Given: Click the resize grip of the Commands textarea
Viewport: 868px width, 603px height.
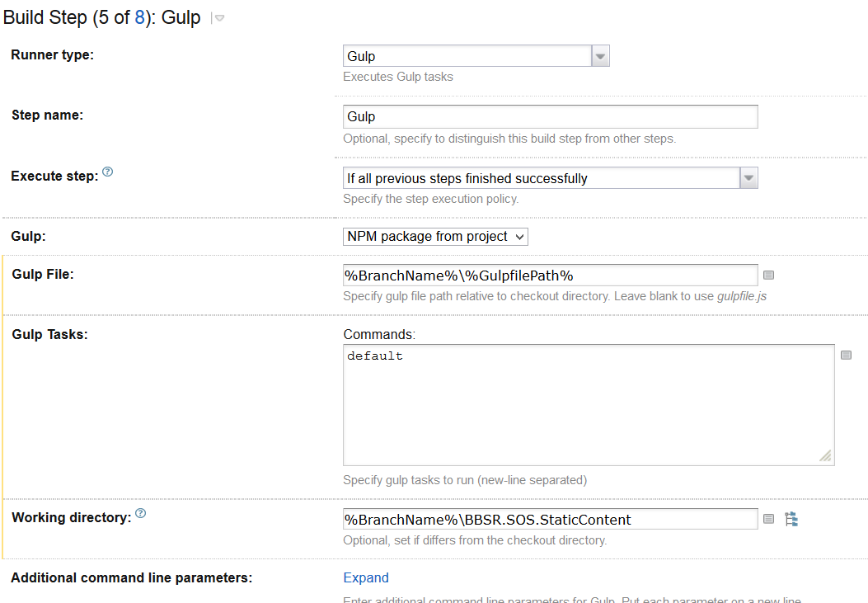Looking at the screenshot, I should [x=825, y=456].
